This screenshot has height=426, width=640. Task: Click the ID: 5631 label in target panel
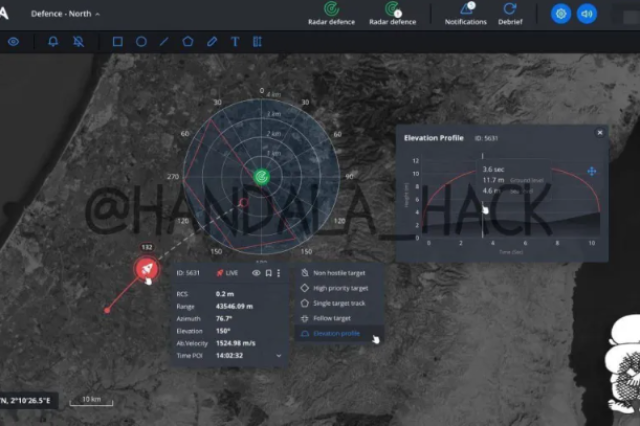(188, 273)
